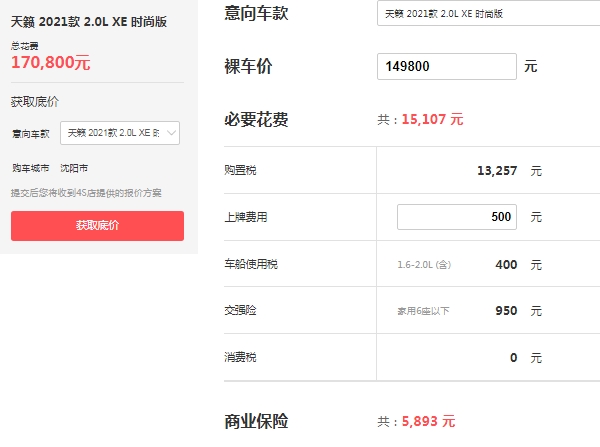Click the 裸车价 input showing 149800
600x447 pixels.
[447, 67]
